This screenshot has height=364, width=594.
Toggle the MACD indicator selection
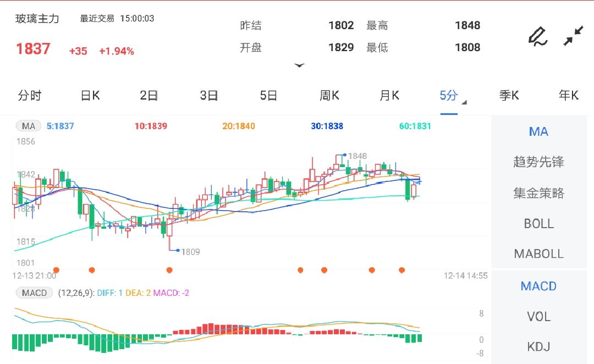coord(538,286)
